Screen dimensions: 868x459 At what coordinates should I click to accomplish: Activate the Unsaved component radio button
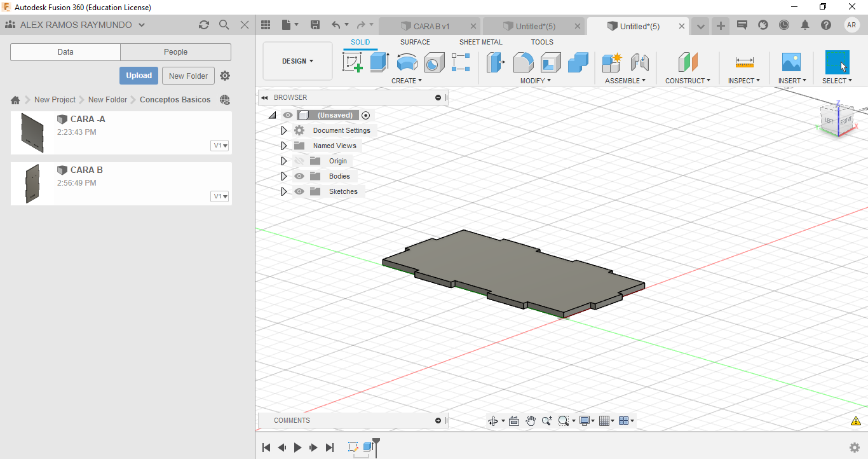[365, 115]
